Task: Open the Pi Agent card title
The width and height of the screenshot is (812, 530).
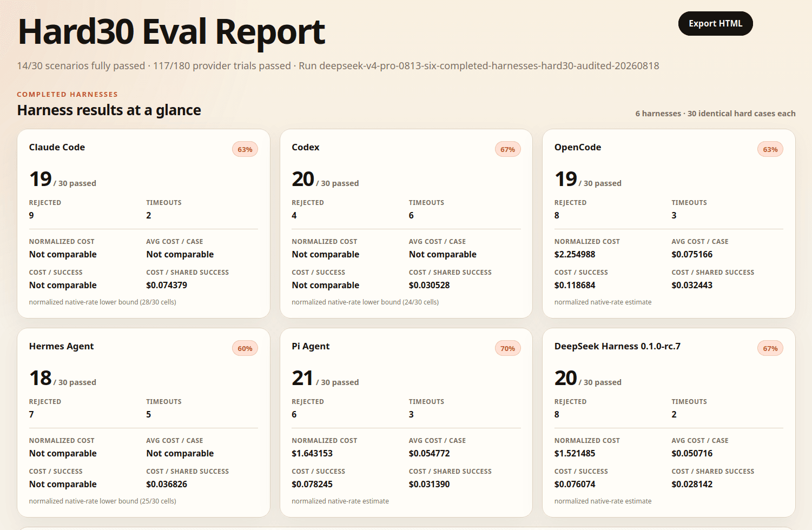Action: pos(311,346)
